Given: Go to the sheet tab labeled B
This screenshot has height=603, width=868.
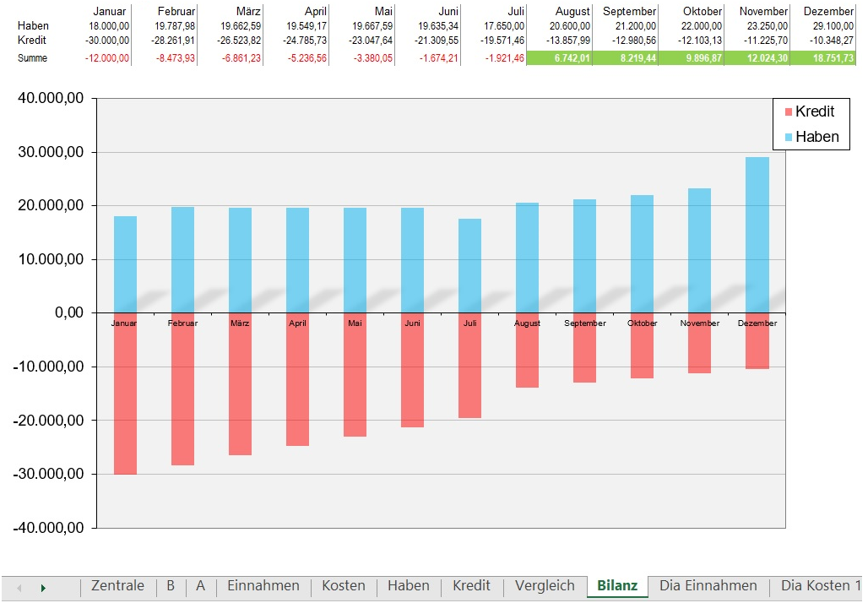Looking at the screenshot, I should [171, 585].
